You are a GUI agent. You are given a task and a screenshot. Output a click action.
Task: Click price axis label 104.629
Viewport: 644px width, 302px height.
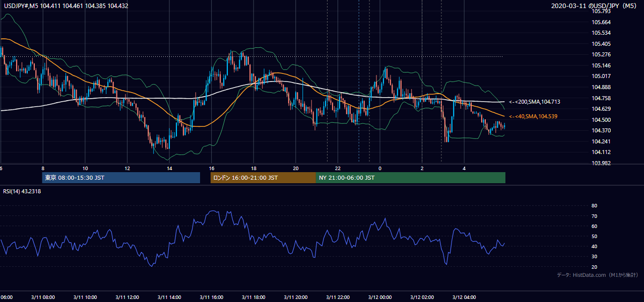click(601, 109)
